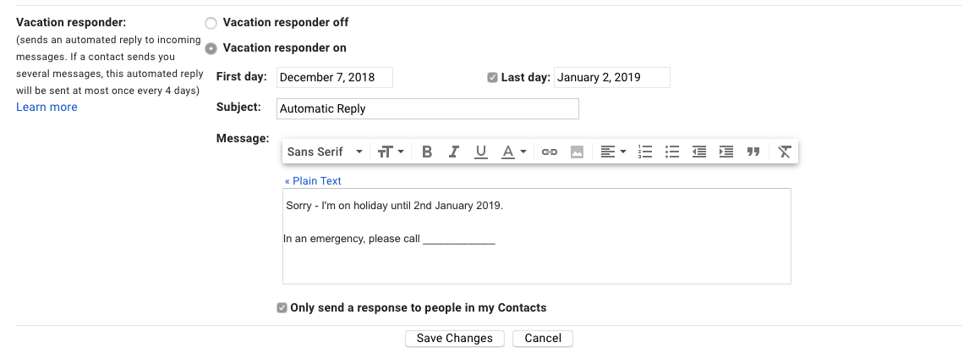Uncheck the Last day checkbox
The width and height of the screenshot is (980, 359).
click(492, 78)
